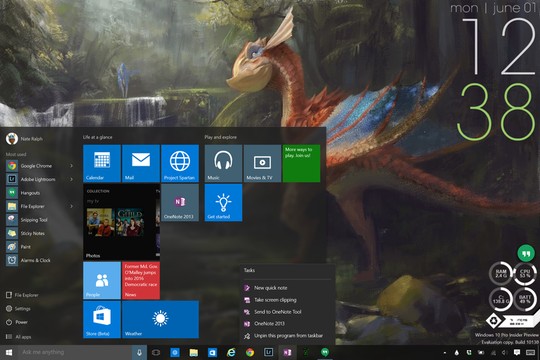
Task: Open the Mail tile
Action: point(141,163)
